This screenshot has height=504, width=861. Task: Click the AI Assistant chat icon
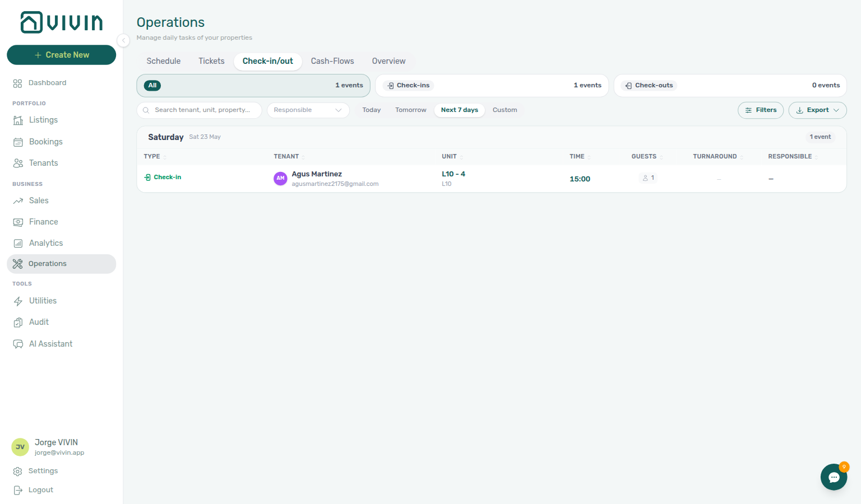18,344
